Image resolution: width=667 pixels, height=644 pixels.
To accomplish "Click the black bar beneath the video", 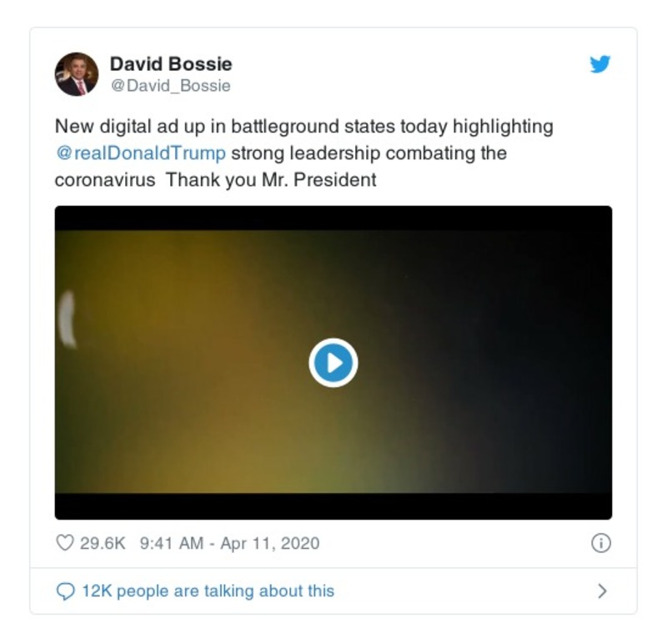I will (333, 506).
